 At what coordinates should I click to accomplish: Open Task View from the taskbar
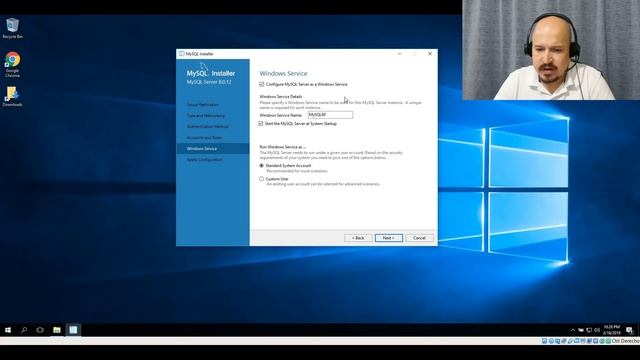click(40, 330)
